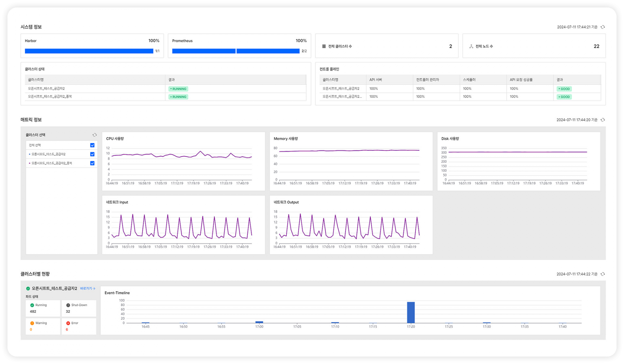This screenshot has width=624, height=364.
Task: Open the 바로가기 link for 오픈시프트_테스트_공급자2
Action: 88,289
